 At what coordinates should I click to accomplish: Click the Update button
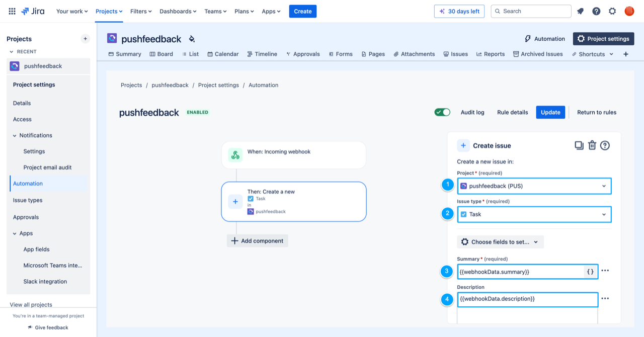click(550, 112)
